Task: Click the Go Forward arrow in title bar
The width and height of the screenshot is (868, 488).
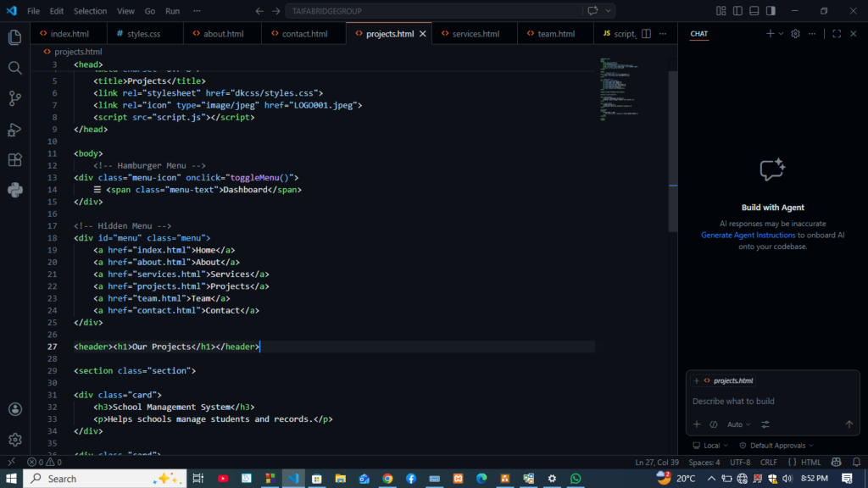Action: [x=275, y=11]
